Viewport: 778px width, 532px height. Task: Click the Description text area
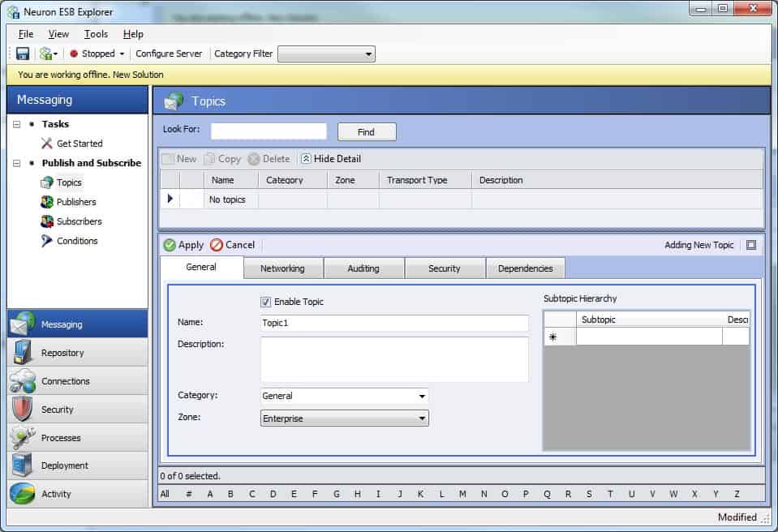click(394, 359)
